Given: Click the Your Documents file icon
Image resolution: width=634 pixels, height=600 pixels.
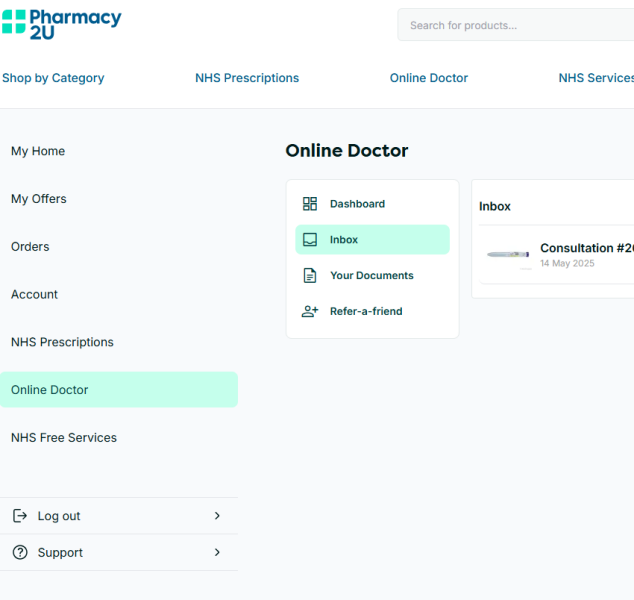Looking at the screenshot, I should [310, 275].
